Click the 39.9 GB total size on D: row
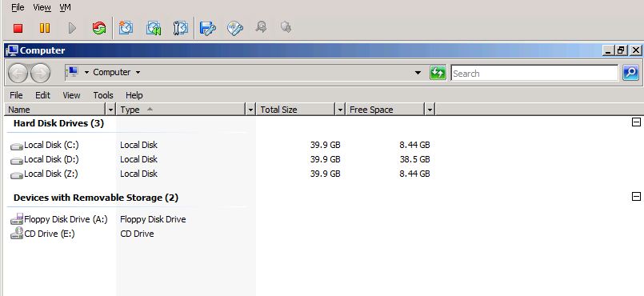This screenshot has height=296, width=644. click(x=326, y=159)
